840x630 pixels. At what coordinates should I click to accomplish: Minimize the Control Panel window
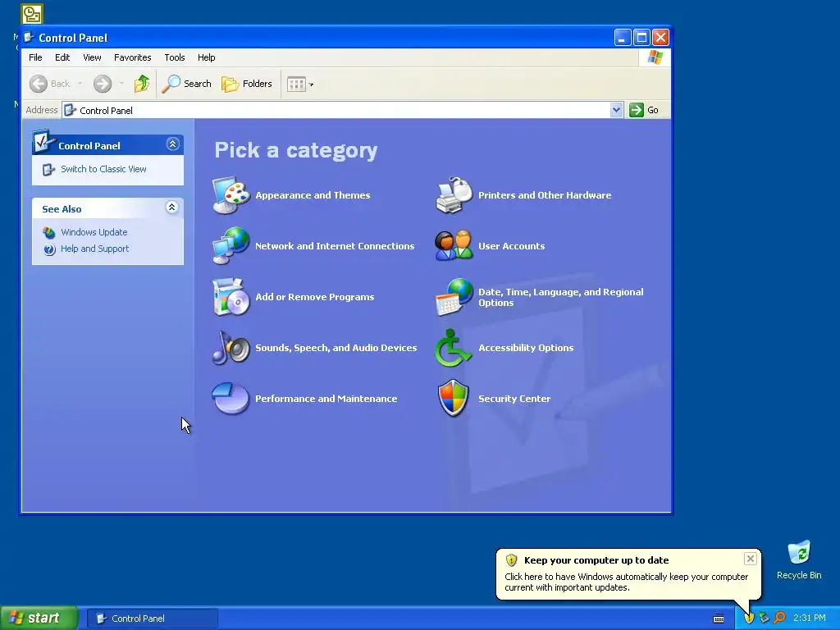coord(623,38)
